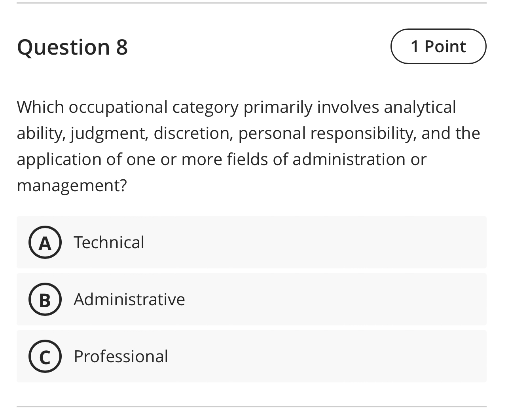Click the circled letter B icon
Screen dimensions: 508x420
pyautogui.click(x=45, y=300)
